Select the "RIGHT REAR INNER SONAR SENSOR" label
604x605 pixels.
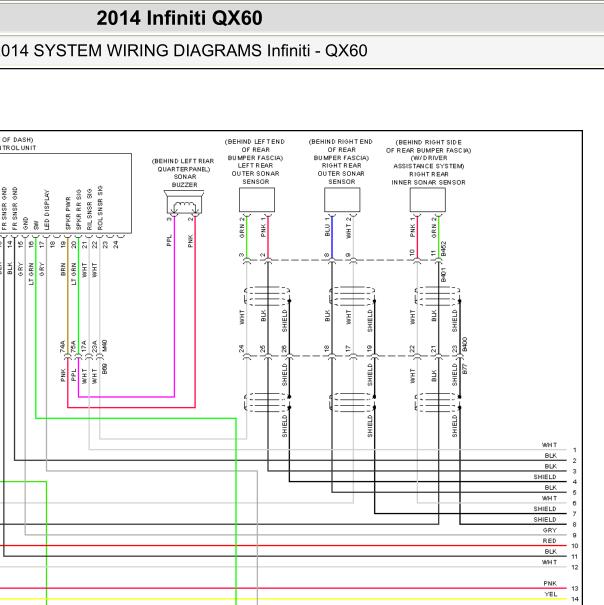pyautogui.click(x=428, y=178)
